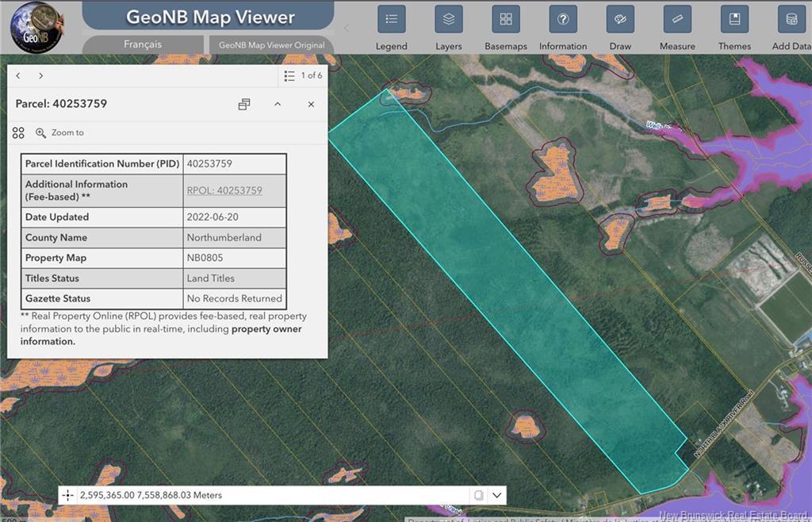Click Zoom to for the parcel

pyautogui.click(x=59, y=132)
